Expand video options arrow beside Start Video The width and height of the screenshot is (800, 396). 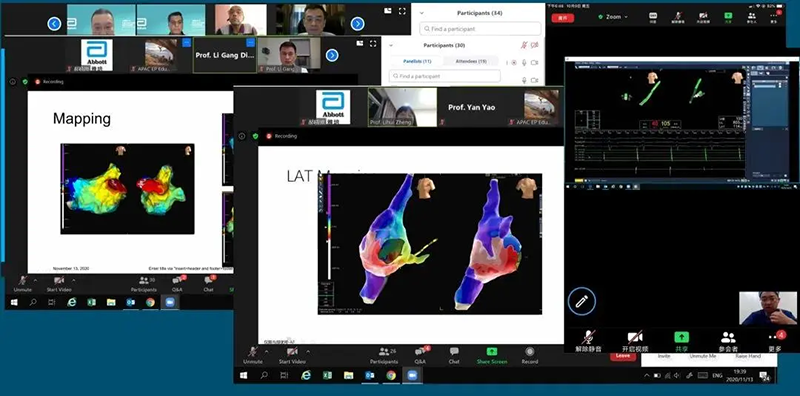(x=308, y=352)
